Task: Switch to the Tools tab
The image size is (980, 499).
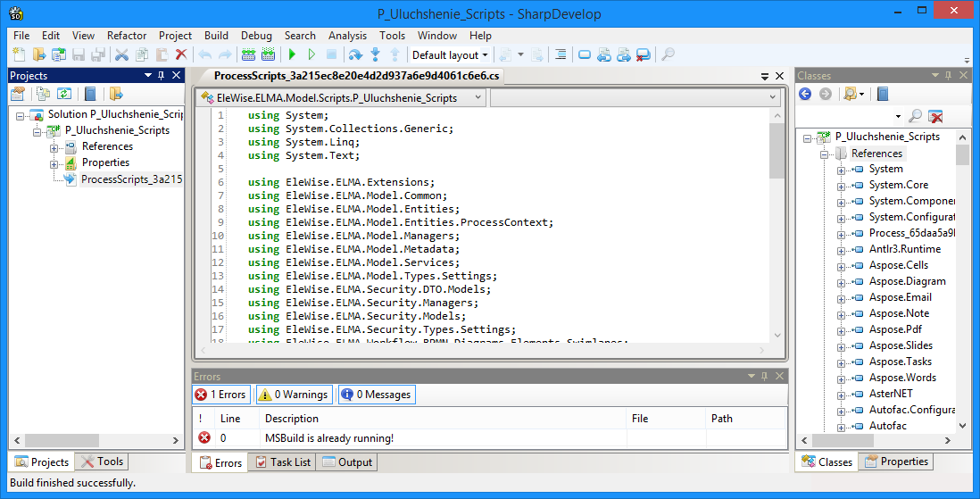Action: coord(102,462)
